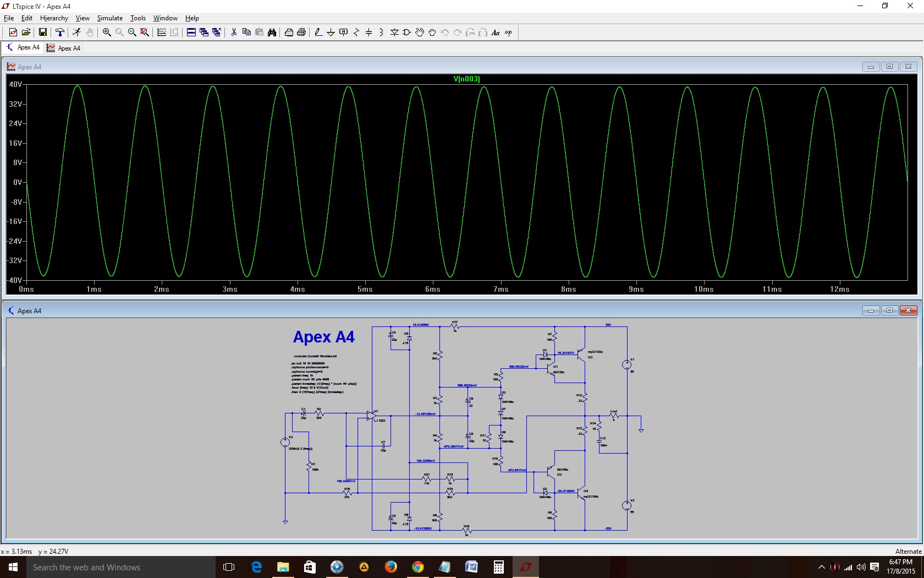Open the Component gate icon

pyautogui.click(x=407, y=32)
